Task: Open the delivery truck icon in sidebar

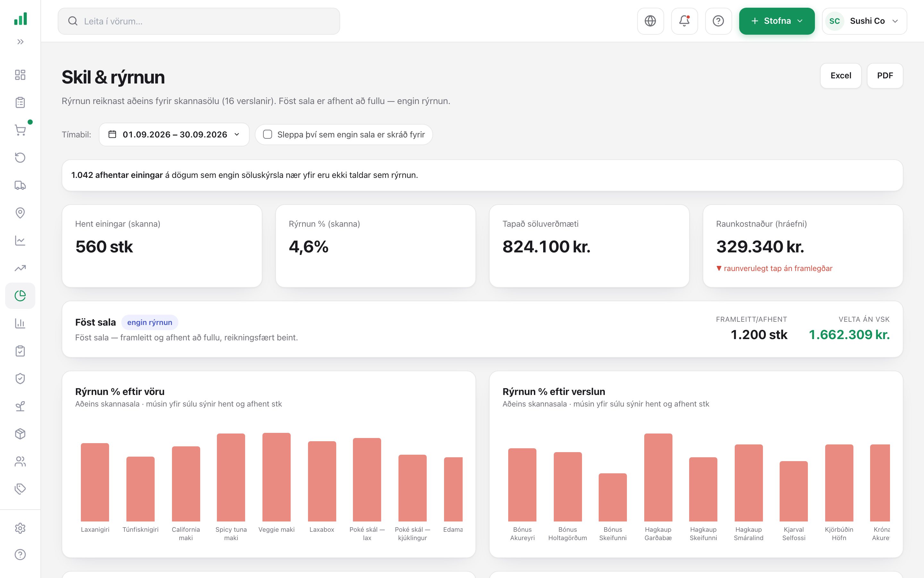Action: pyautogui.click(x=20, y=185)
